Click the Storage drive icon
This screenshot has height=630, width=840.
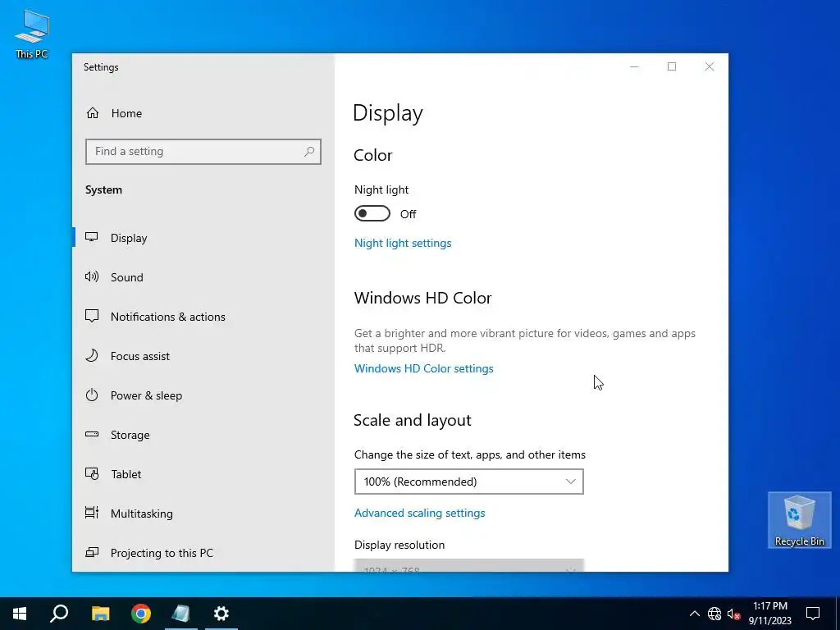[92, 435]
